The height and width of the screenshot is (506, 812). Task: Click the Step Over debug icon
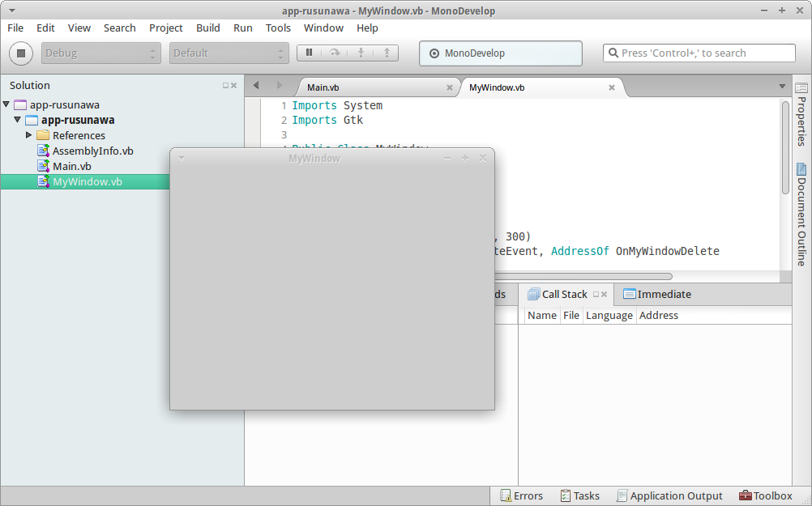click(x=335, y=53)
